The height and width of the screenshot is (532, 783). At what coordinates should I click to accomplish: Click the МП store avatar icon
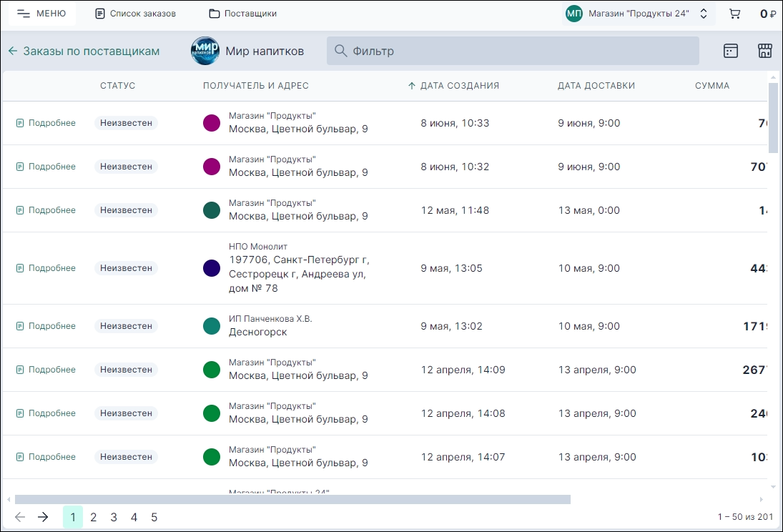tap(573, 14)
